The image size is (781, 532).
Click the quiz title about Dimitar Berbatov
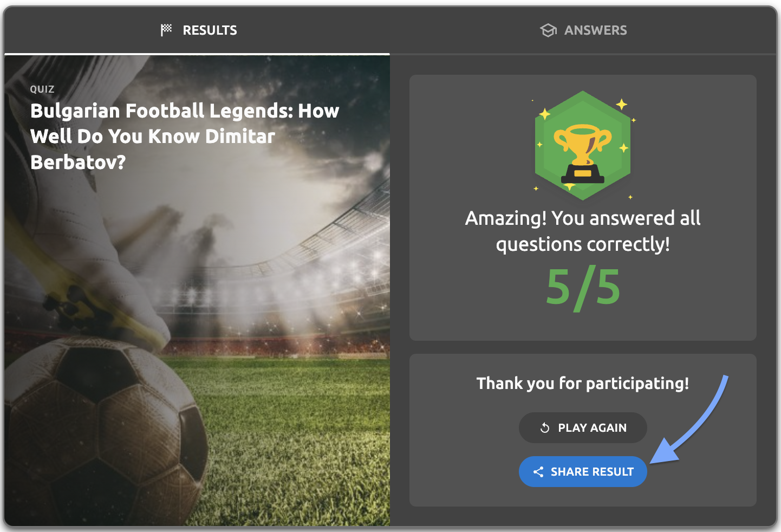click(x=184, y=136)
